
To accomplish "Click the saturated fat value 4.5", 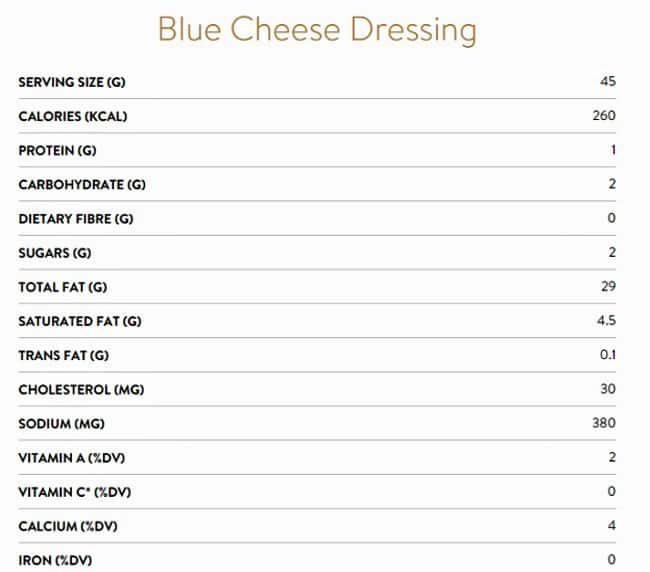I will (606, 321).
